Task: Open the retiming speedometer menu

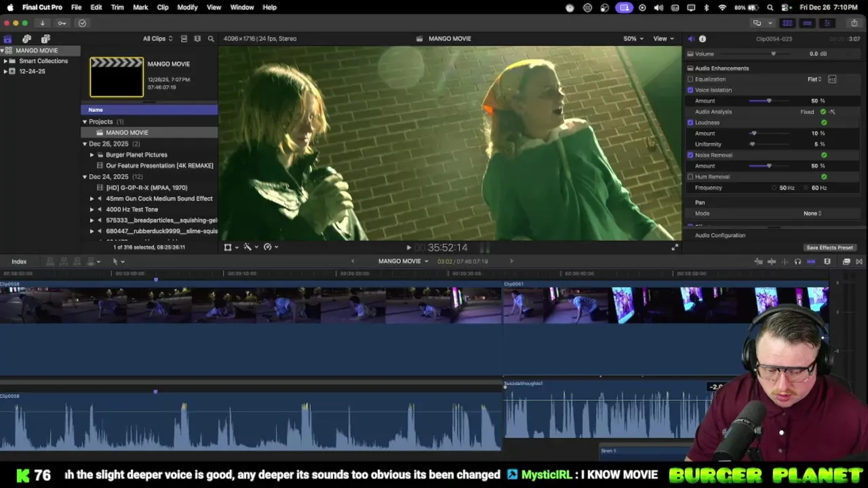Action: 270,247
